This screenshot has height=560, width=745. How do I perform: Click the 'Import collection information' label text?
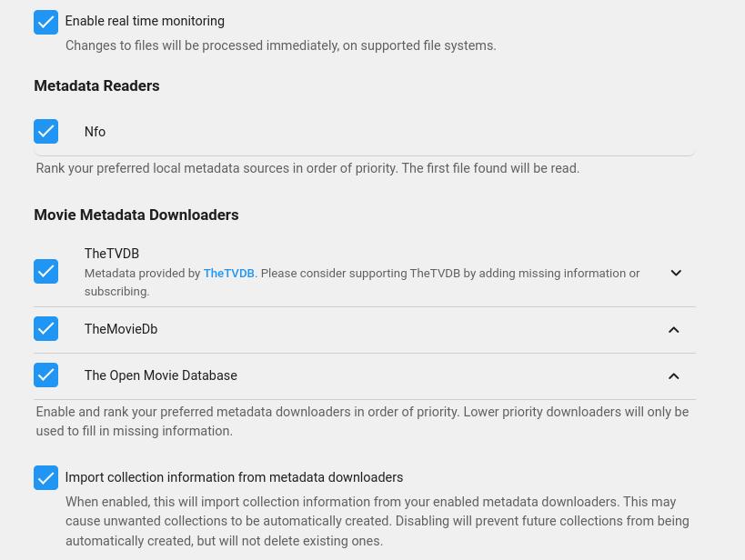234,477
